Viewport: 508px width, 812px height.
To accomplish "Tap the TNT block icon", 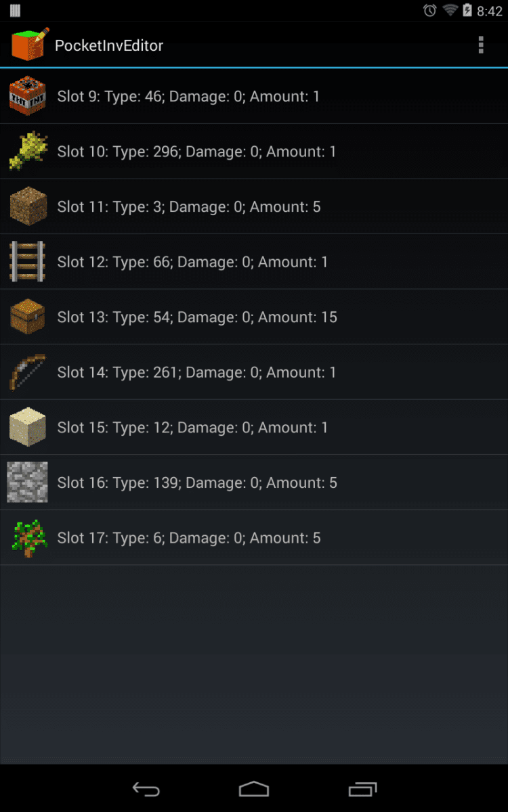I will coord(28,96).
